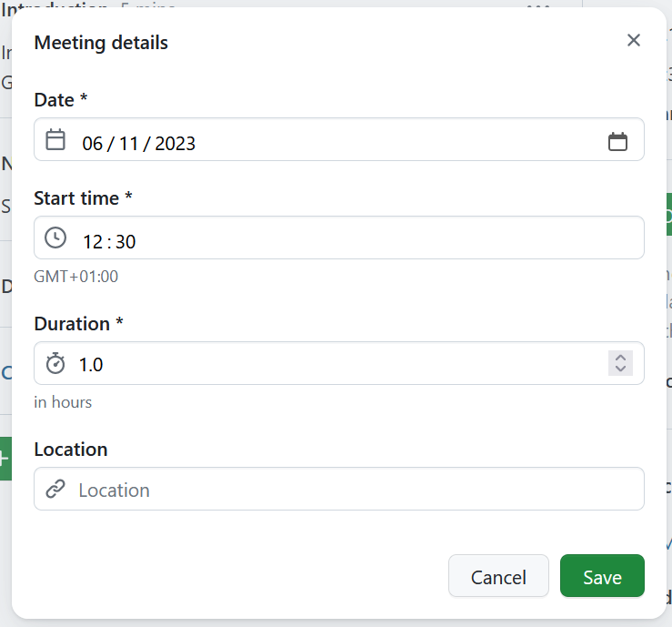
Task: Increase duration with the up arrow
Action: pyautogui.click(x=620, y=358)
